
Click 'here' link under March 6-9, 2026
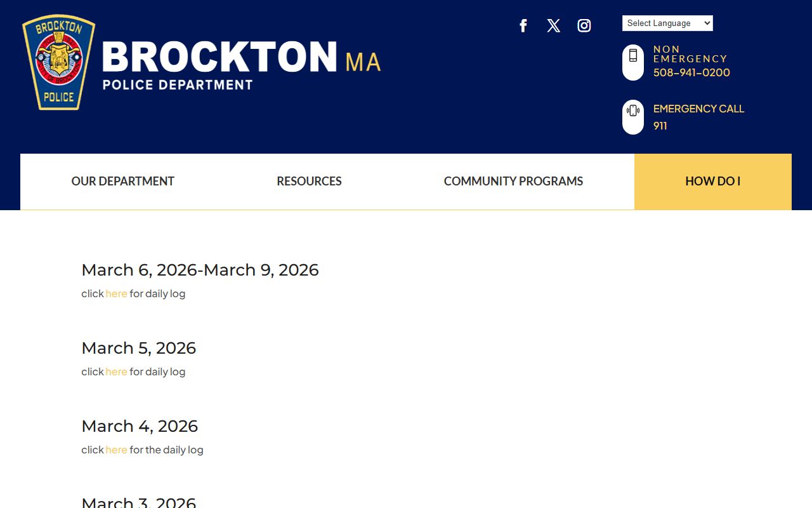(116, 293)
